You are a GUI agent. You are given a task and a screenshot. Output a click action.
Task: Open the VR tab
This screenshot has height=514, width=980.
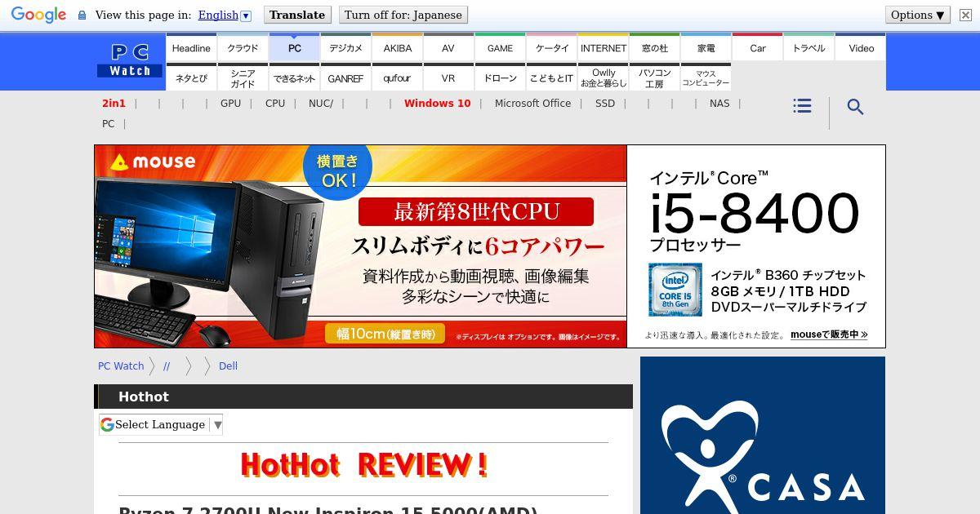pyautogui.click(x=448, y=78)
